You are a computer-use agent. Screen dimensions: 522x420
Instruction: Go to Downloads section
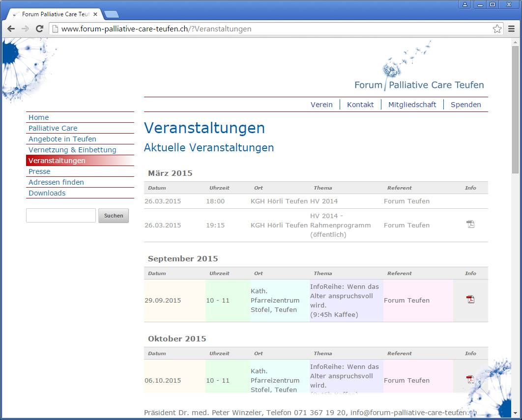[x=47, y=193]
